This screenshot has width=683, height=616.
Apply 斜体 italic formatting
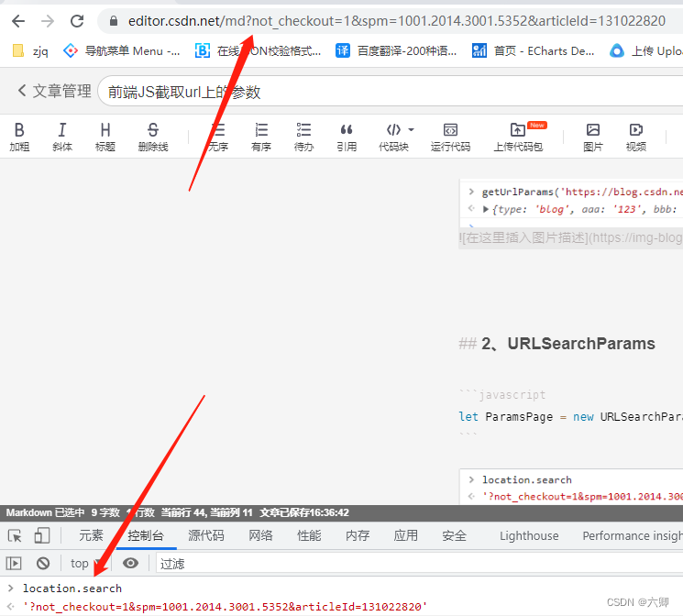tap(62, 137)
